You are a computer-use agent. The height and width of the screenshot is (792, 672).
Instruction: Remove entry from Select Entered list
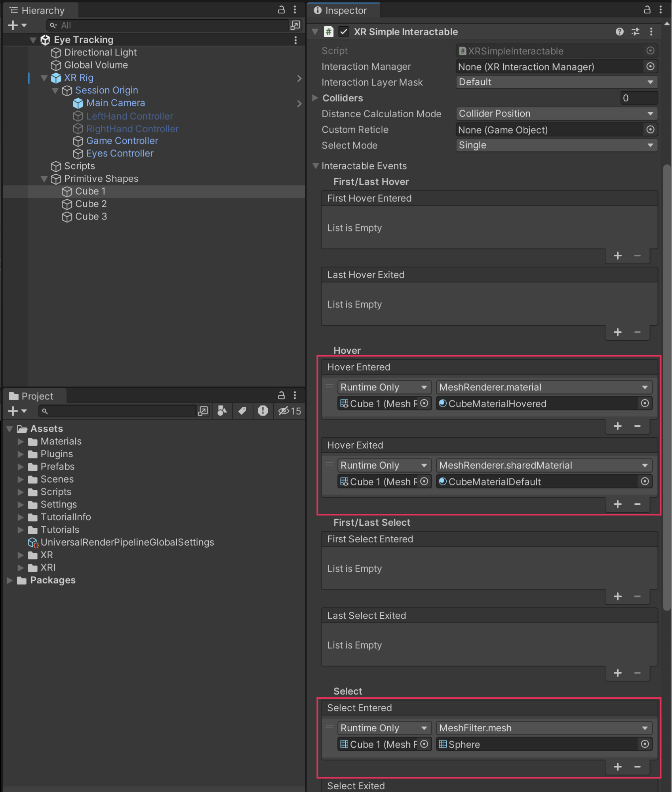tap(637, 767)
